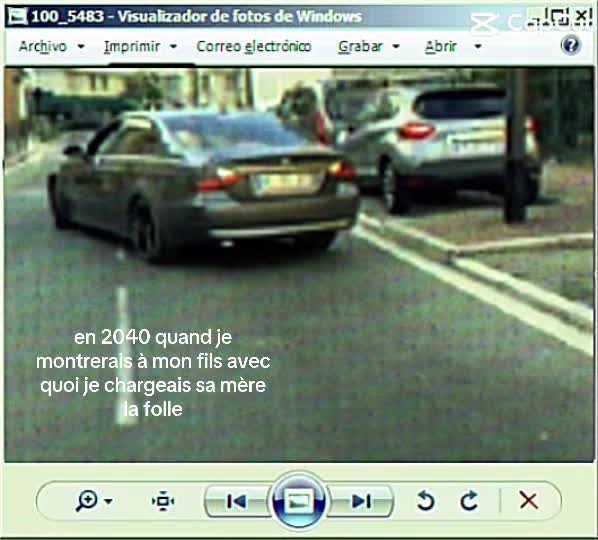Skip to the next photo
Viewport: 598px width, 540px height.
(x=362, y=501)
